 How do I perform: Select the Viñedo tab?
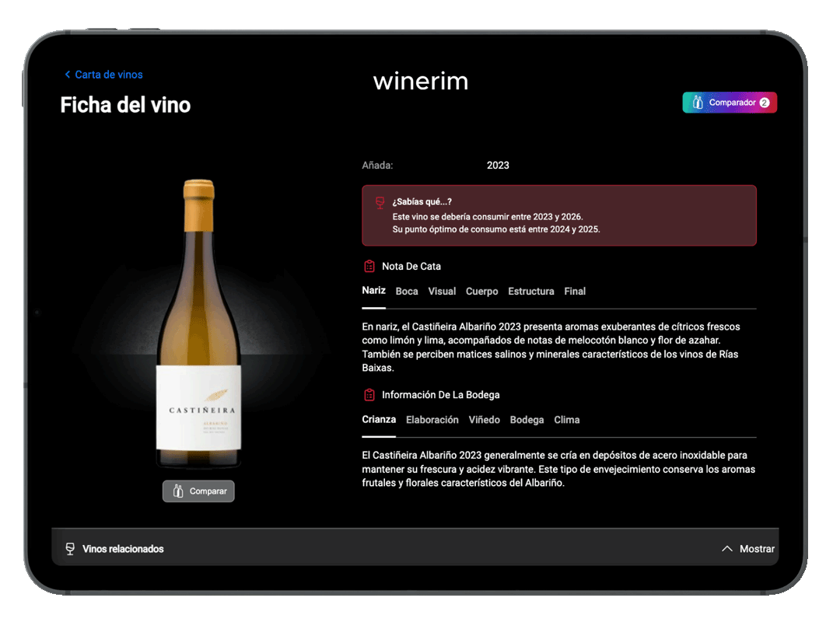pyautogui.click(x=484, y=419)
